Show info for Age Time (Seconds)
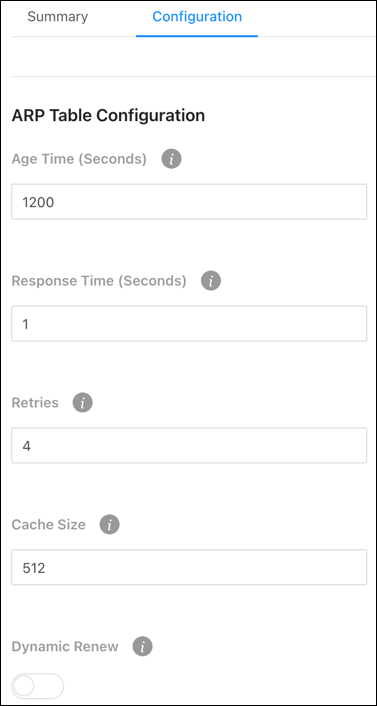 pyautogui.click(x=171, y=159)
